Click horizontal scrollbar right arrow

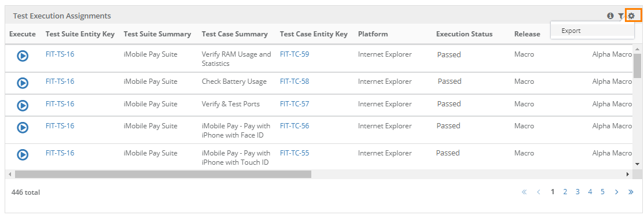pos(628,175)
